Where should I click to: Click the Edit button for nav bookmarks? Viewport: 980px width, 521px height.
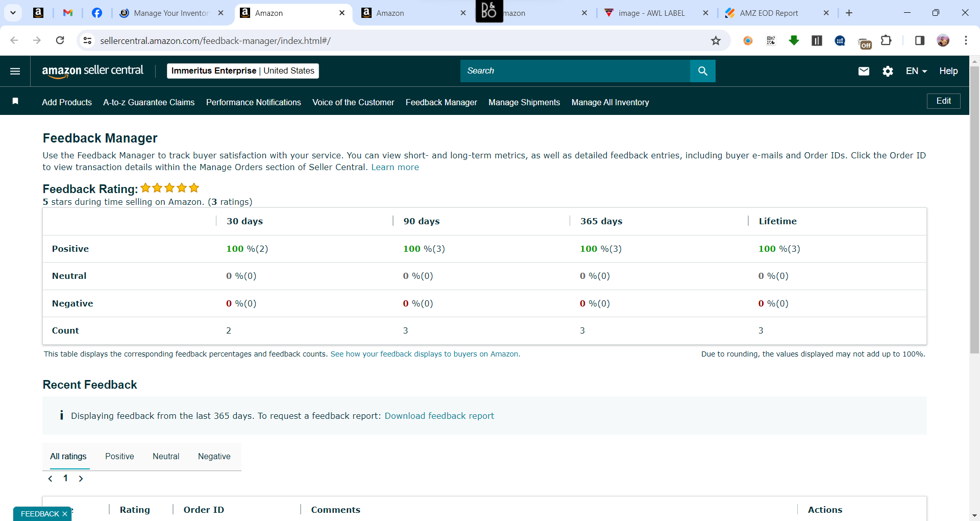(943, 101)
